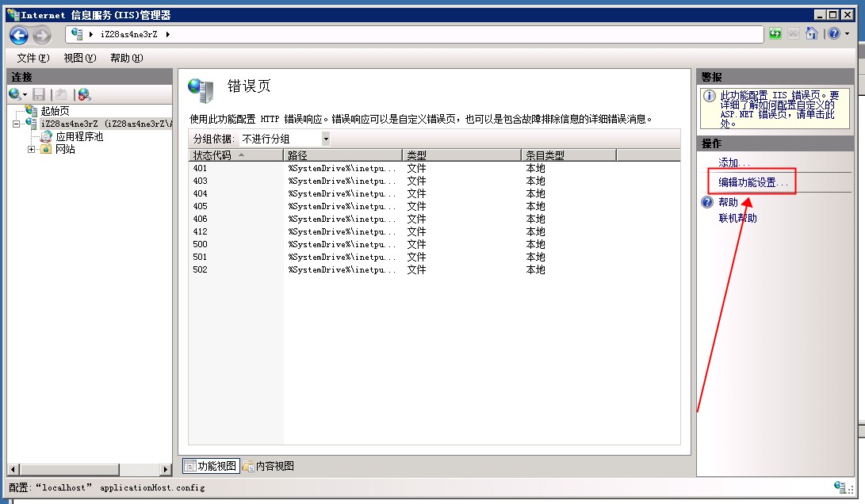Collapse the iZ28as4ne3rZ server node
The height and width of the screenshot is (504, 865).
point(16,124)
